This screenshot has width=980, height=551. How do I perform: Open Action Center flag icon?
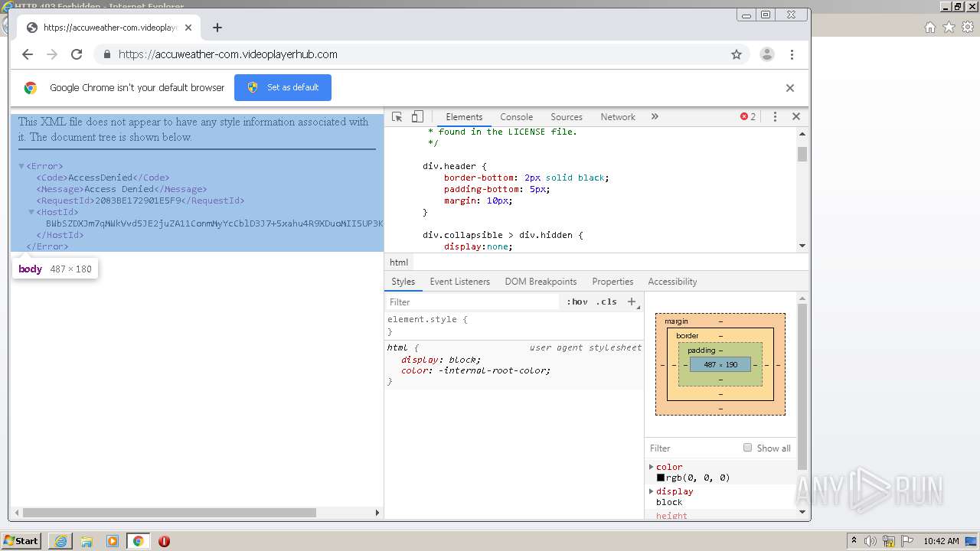tap(907, 541)
